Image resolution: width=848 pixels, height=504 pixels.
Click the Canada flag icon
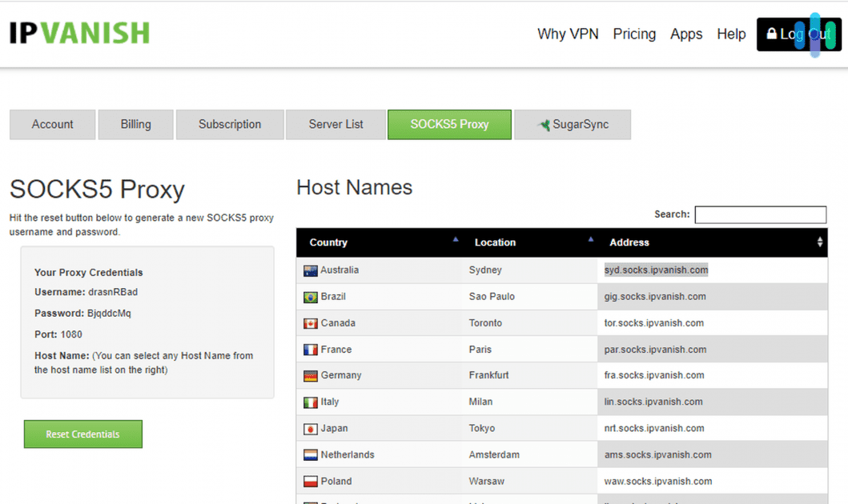(310, 322)
